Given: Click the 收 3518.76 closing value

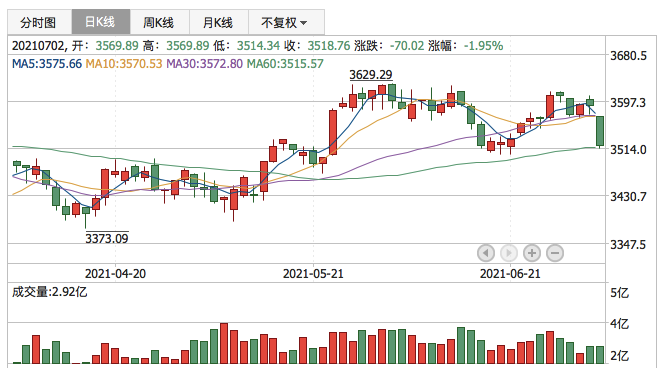Looking at the screenshot, I should [x=329, y=45].
